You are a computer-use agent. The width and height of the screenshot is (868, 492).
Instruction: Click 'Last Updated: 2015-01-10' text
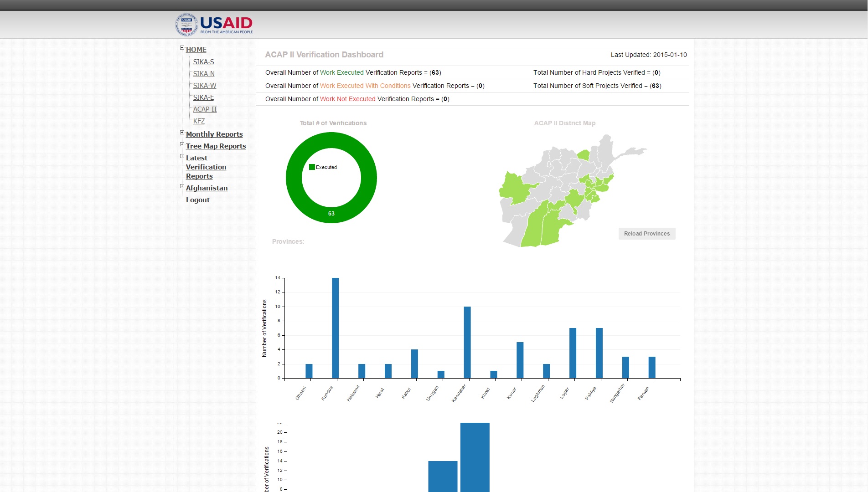(649, 55)
